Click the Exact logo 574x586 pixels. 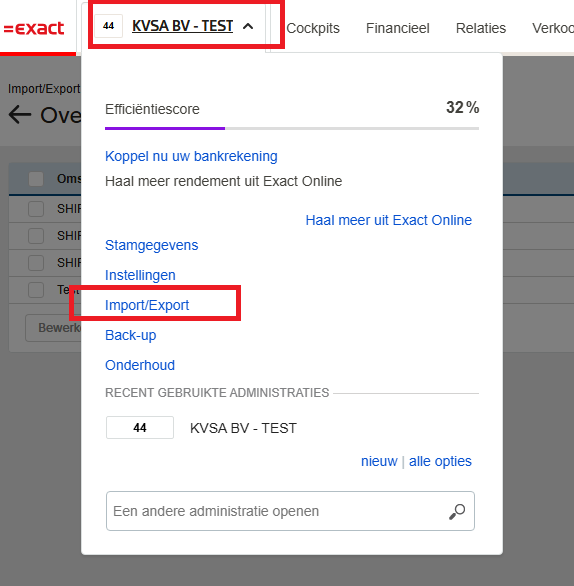(34, 28)
